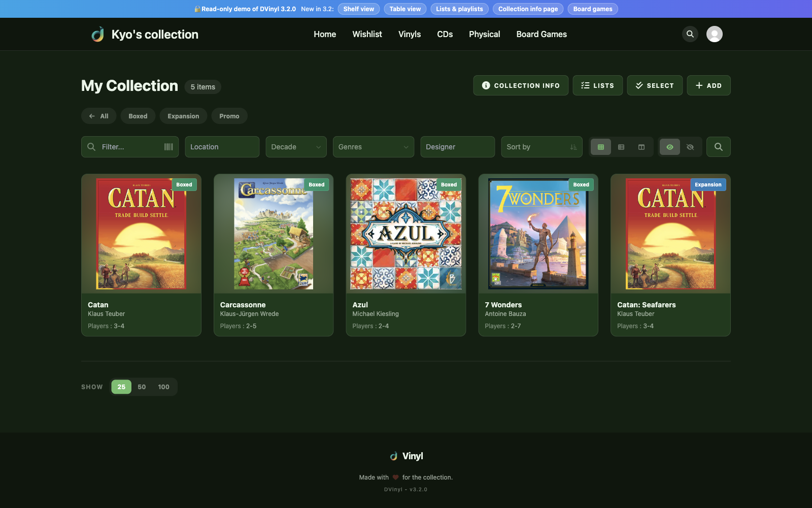Open the Board Games nav item
Screen dimensions: 812x508
[542, 34]
